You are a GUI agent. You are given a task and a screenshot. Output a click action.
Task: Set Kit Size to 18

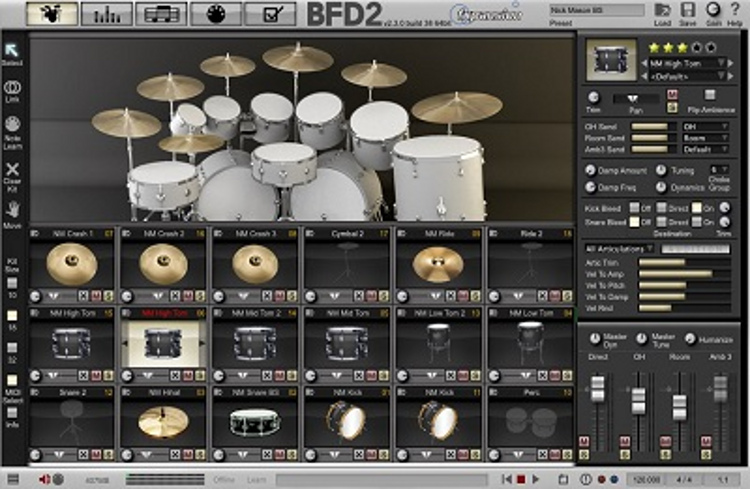(x=12, y=316)
